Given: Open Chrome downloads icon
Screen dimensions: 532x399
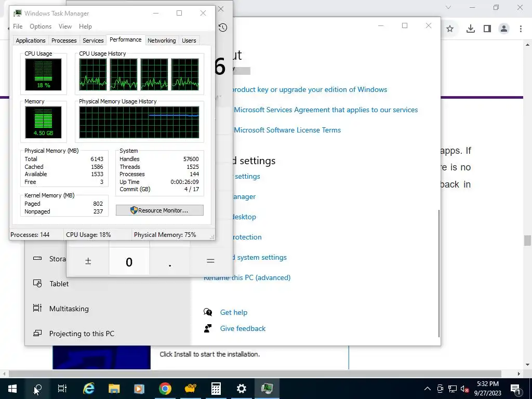Looking at the screenshot, I should (470, 29).
